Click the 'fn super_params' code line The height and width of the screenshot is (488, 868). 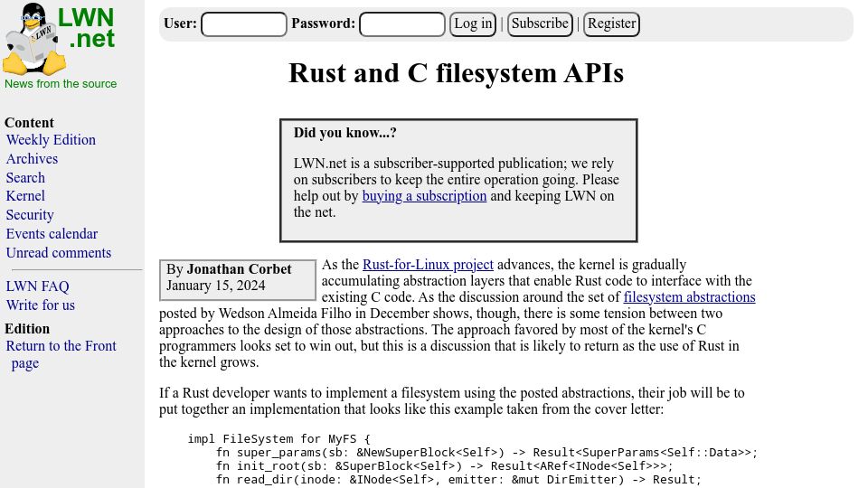486,453
